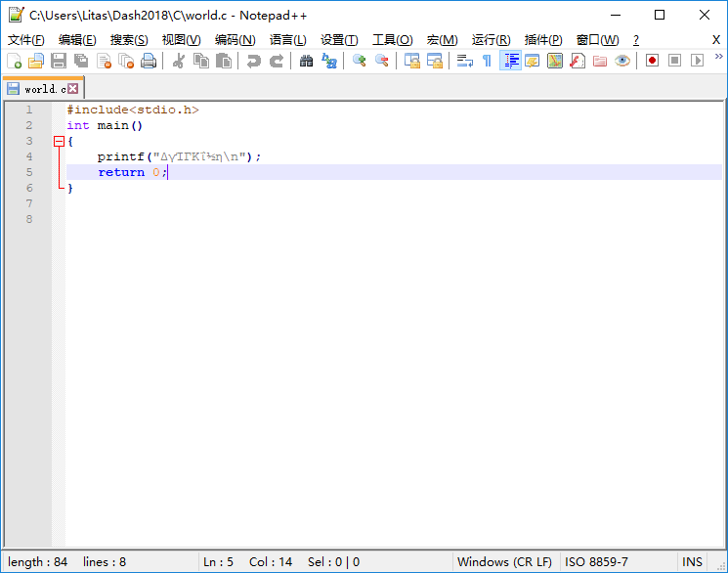Open user-defined language dialog icon
Viewport: 728px width, 573px height.
coord(532,61)
